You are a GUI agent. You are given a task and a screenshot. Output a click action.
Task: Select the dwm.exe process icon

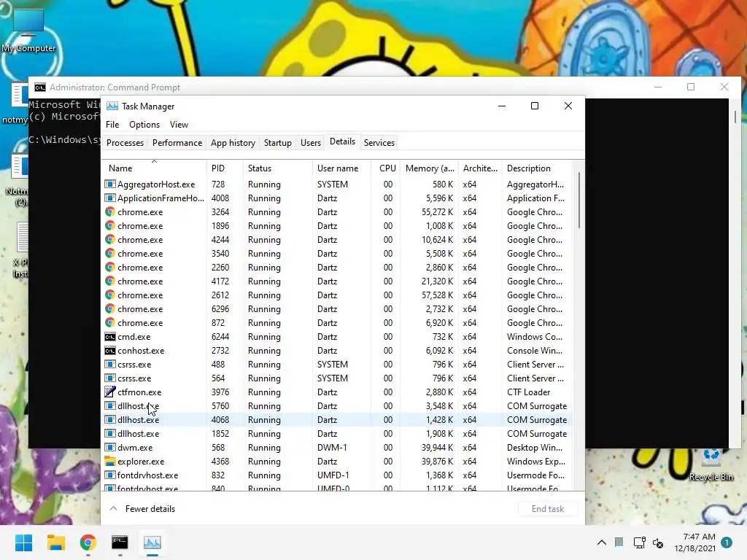pyautogui.click(x=110, y=447)
